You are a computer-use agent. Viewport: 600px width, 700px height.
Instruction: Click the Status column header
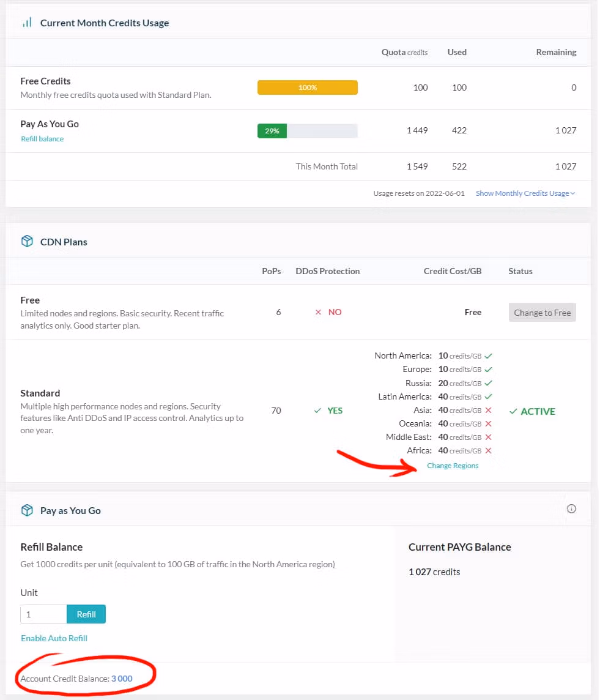pos(520,271)
